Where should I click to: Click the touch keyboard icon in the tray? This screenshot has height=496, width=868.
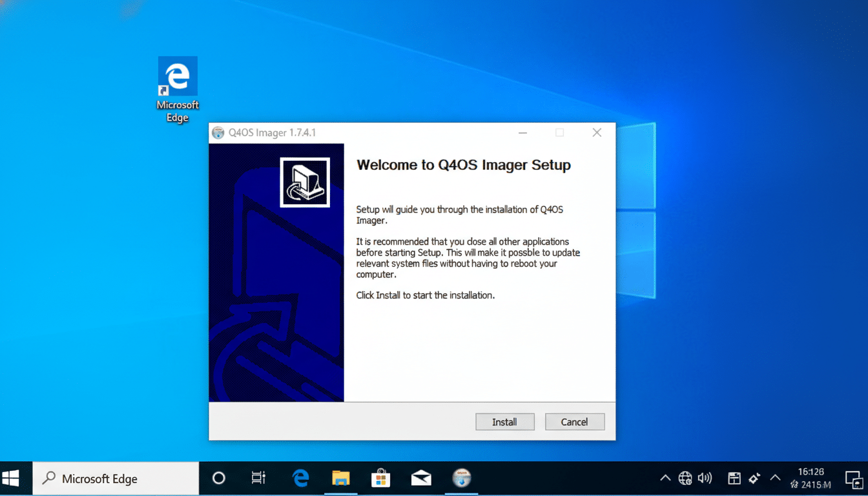point(734,478)
